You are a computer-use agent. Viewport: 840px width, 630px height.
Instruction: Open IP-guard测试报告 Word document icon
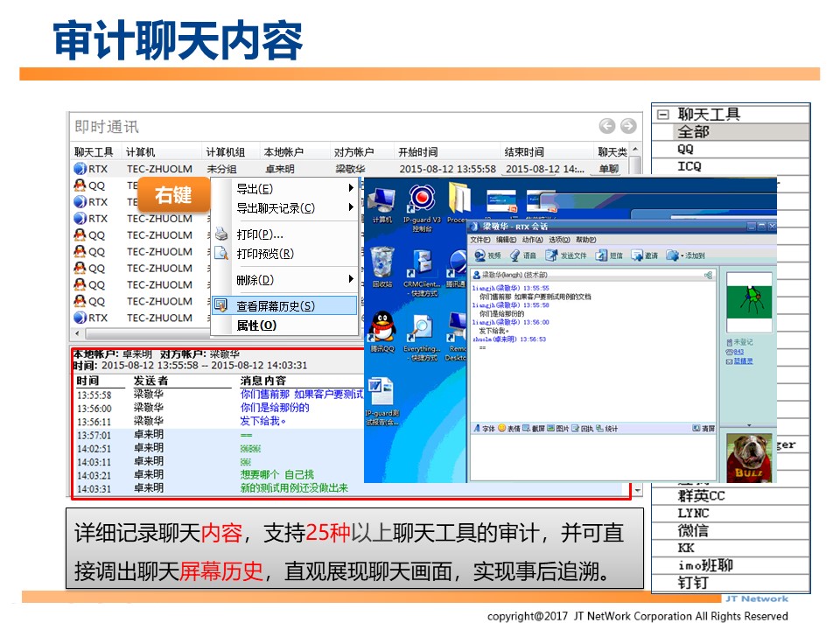[x=382, y=402]
